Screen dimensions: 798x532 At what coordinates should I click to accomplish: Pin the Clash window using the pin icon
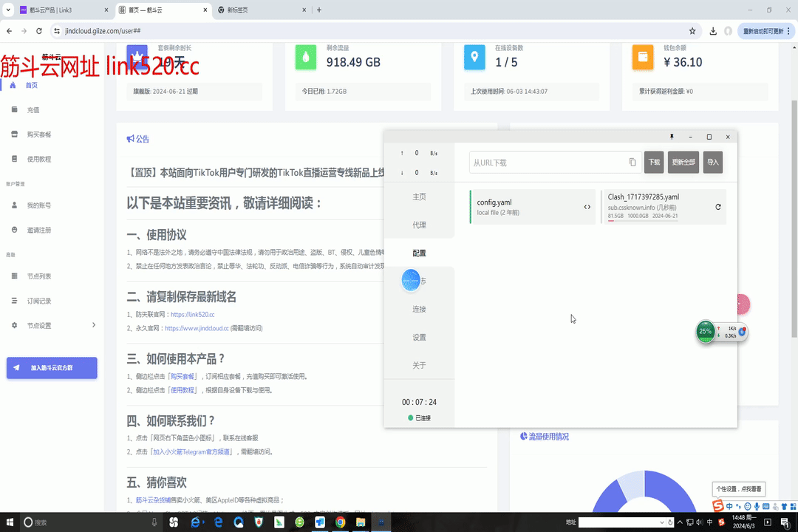[672, 137]
